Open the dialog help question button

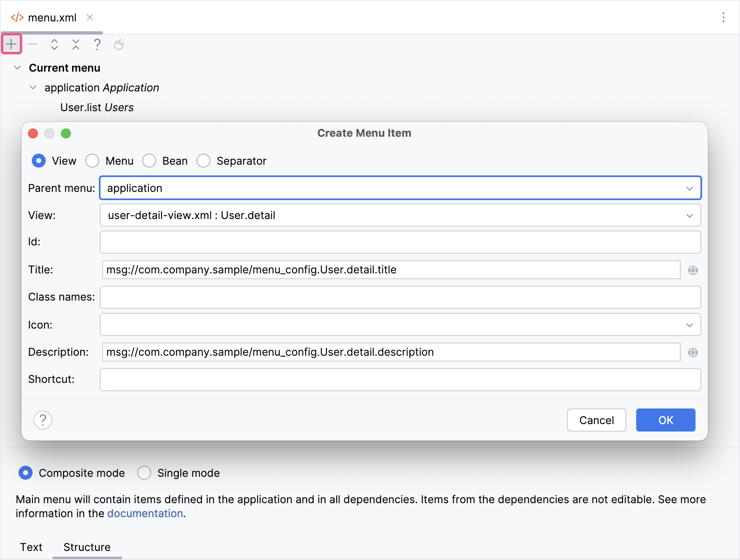point(43,420)
